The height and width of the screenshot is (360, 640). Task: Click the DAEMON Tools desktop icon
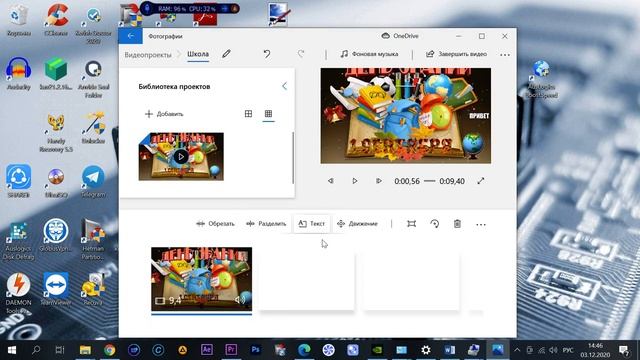coord(18,293)
